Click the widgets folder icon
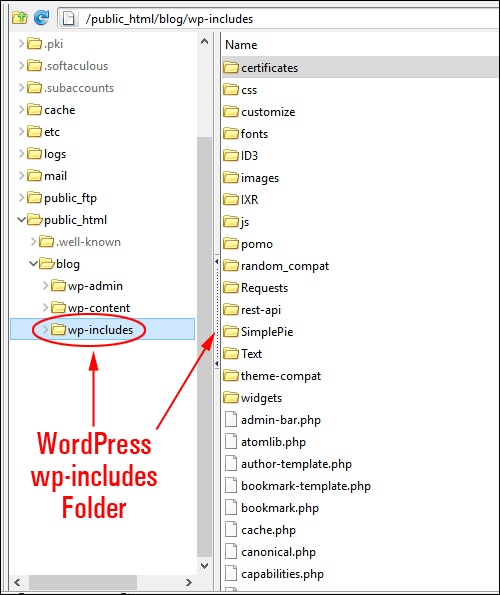 pos(231,398)
